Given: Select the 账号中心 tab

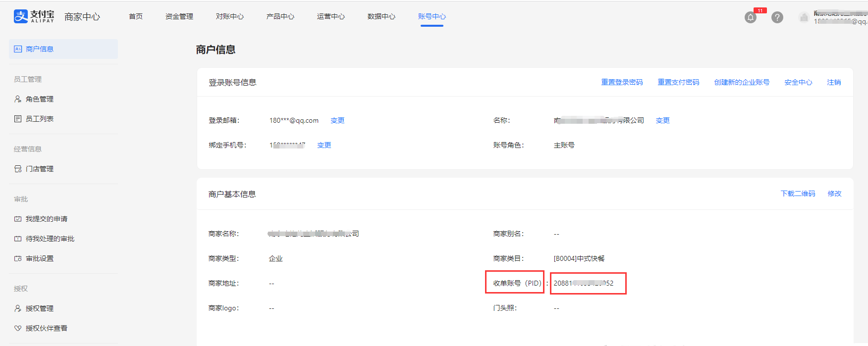Looking at the screenshot, I should coord(432,16).
